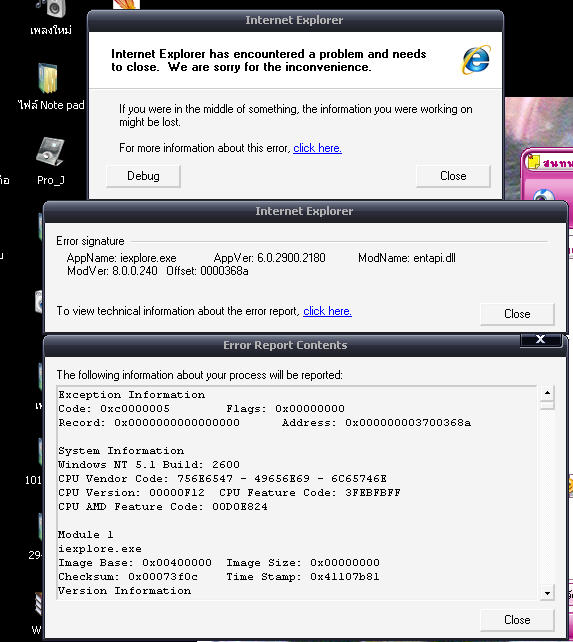
Task: Open the 'click here' link for more error information
Action: tap(317, 148)
